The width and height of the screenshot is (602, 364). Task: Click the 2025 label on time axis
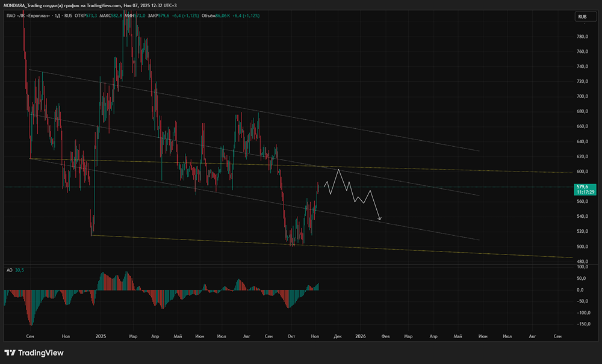click(x=101, y=336)
